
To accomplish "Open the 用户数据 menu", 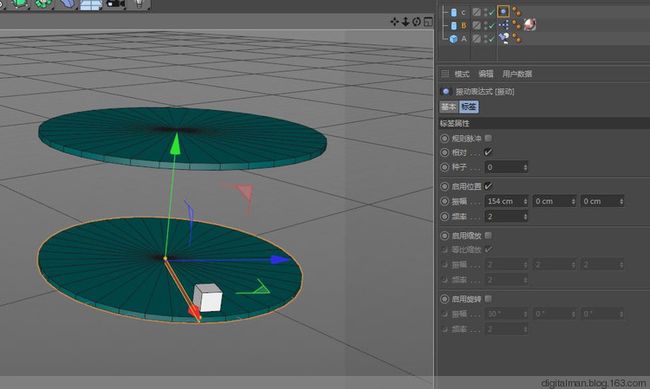I will 517,74.
